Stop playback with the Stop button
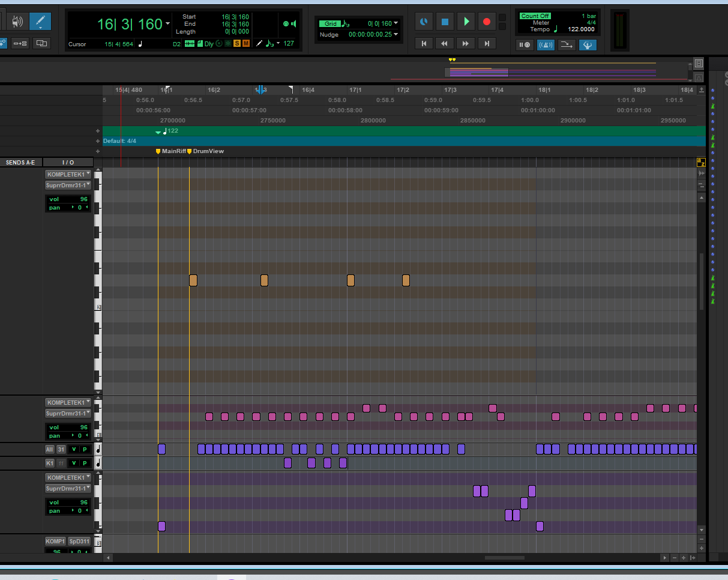Viewport: 728px width, 580px height. click(445, 22)
